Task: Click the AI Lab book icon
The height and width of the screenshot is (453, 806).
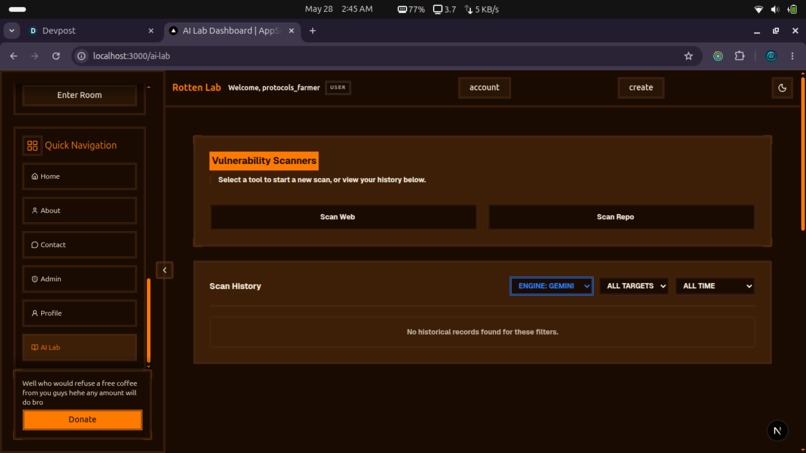Action: tap(34, 348)
